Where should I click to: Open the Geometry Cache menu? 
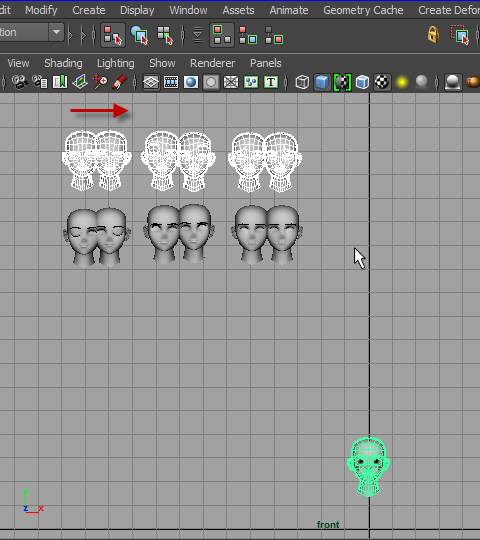click(x=363, y=10)
